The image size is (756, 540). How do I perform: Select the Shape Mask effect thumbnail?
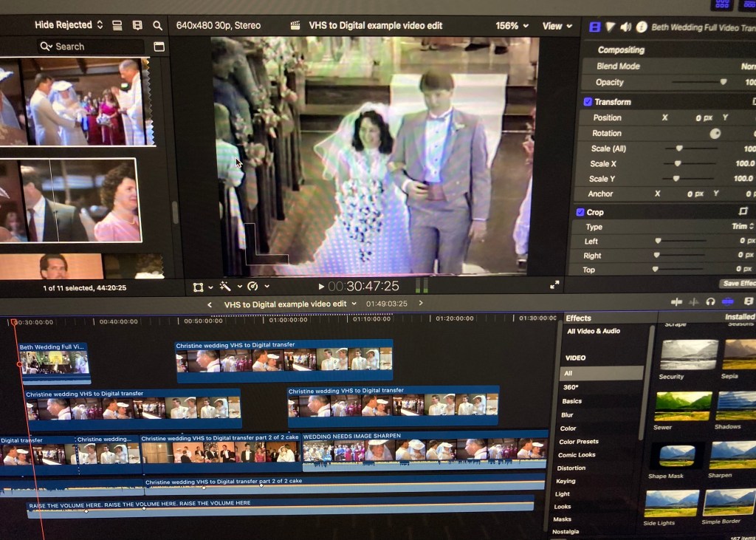click(x=676, y=457)
